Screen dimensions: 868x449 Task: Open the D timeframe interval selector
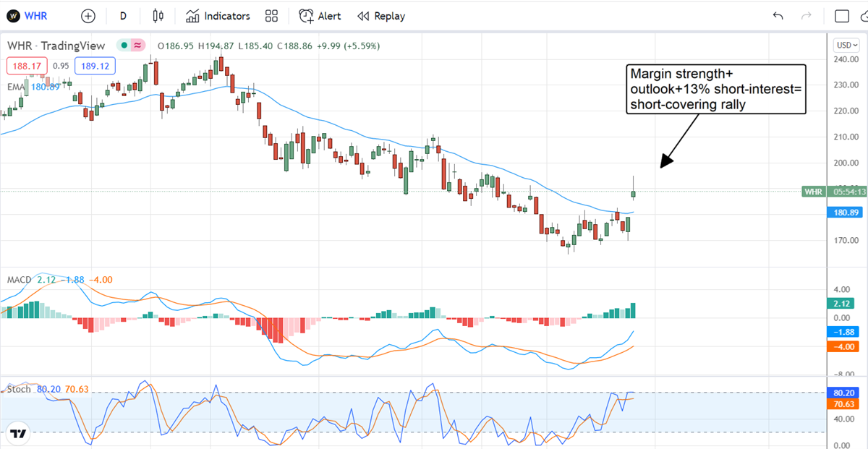(123, 16)
